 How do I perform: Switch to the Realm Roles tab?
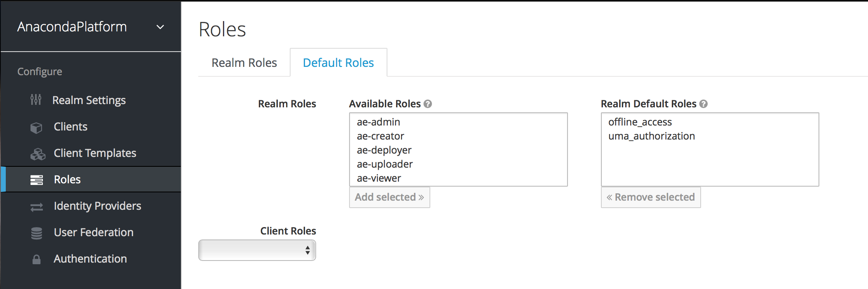(244, 63)
